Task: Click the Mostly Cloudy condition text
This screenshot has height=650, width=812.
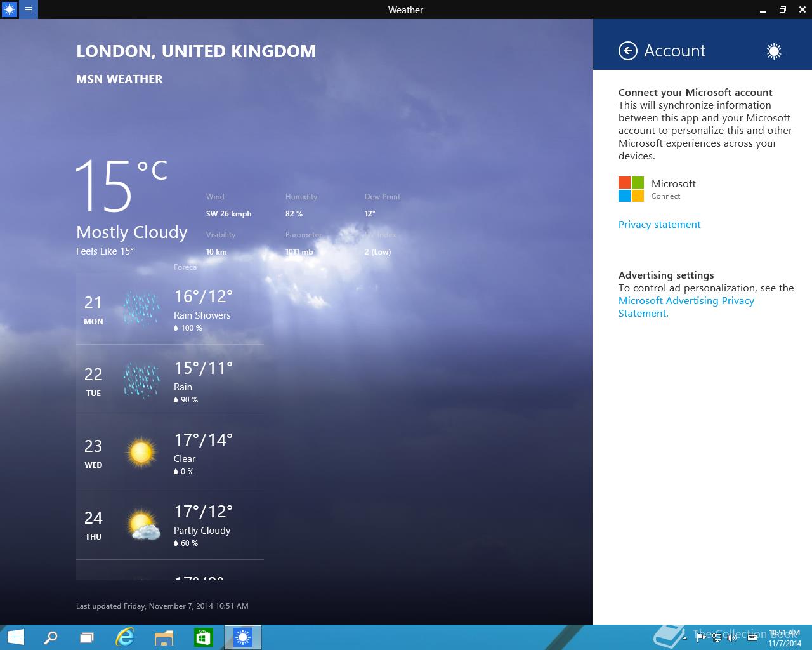Action: (132, 232)
